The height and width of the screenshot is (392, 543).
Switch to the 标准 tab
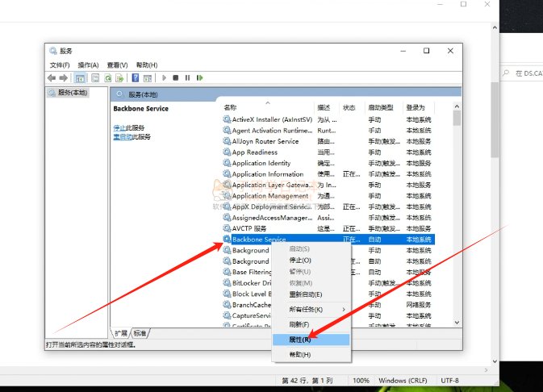point(140,333)
